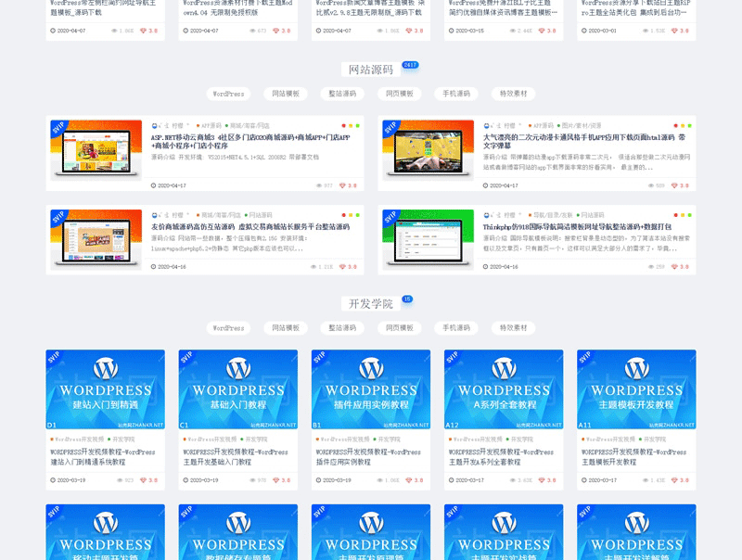Open the 主题开发基础入门教程 title link
The width and height of the screenshot is (742, 560).
236,457
